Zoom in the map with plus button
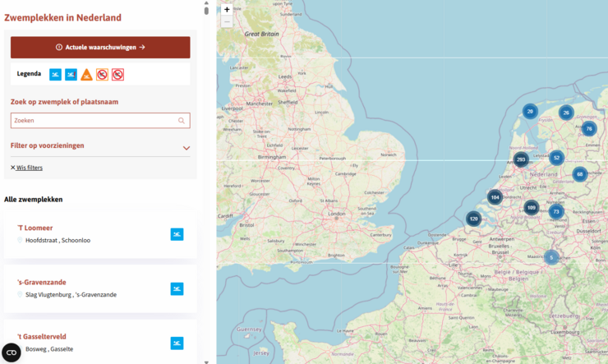The image size is (608, 364). coord(227,10)
